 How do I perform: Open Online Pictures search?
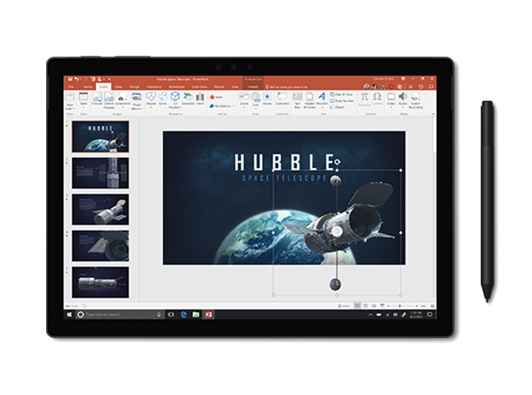pyautogui.click(x=109, y=100)
